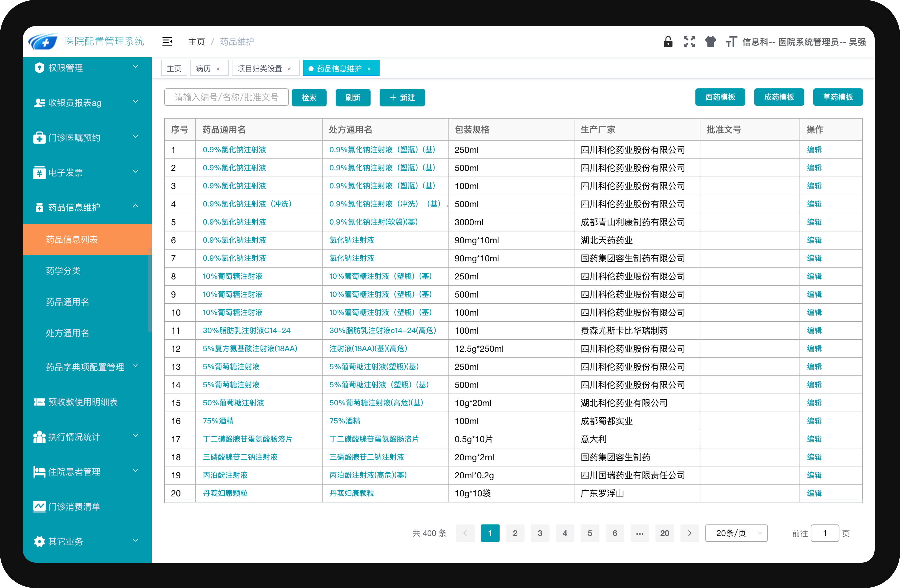The height and width of the screenshot is (588, 900).
Task: Close the 病历 tab
Action: tap(218, 69)
